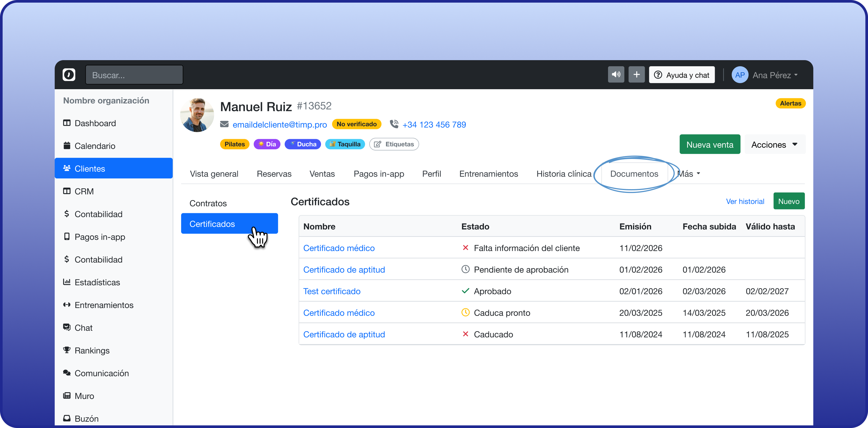Click the green Nuevo certificate button
Screen dimensions: 868x428
click(x=789, y=201)
